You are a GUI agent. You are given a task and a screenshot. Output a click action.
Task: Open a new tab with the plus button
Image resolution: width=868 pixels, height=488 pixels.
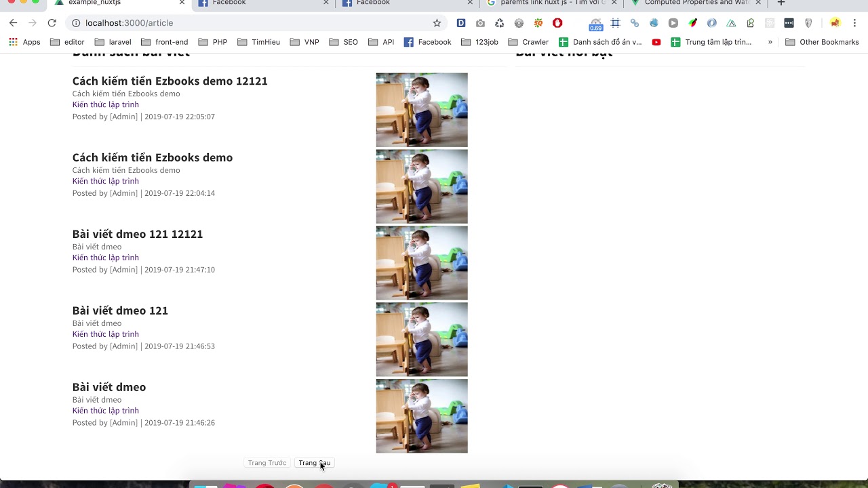pos(781,3)
